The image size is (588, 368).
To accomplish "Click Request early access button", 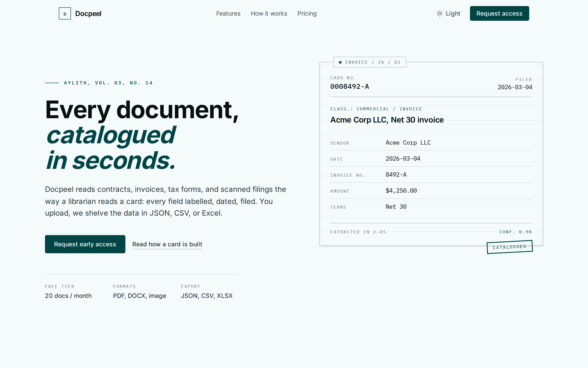I will pos(85,244).
